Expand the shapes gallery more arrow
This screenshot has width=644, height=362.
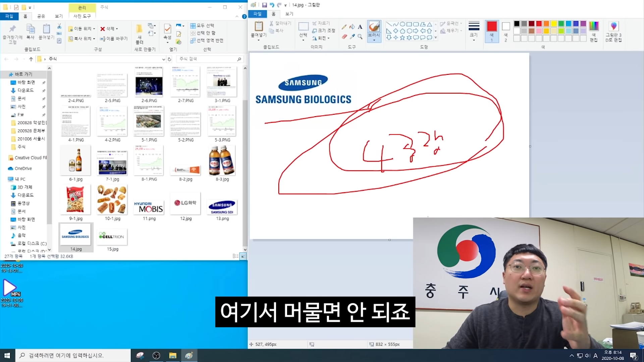click(436, 38)
